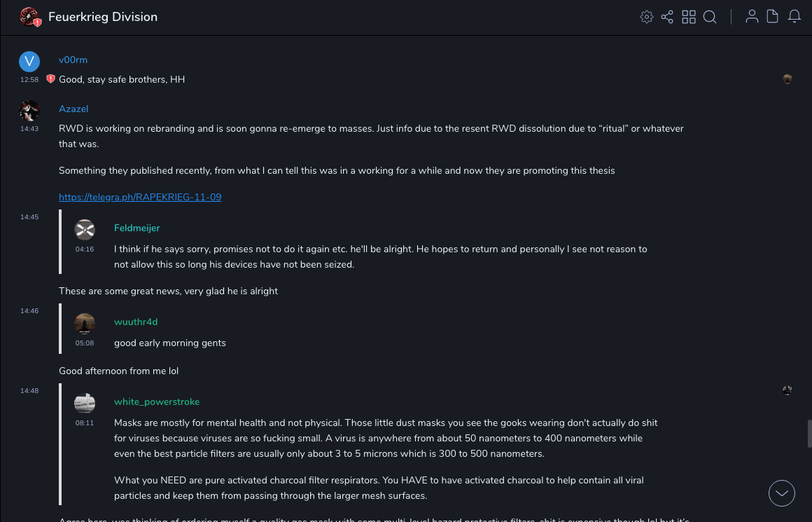
Task: Click the conversation title in the header
Action: [x=103, y=17]
